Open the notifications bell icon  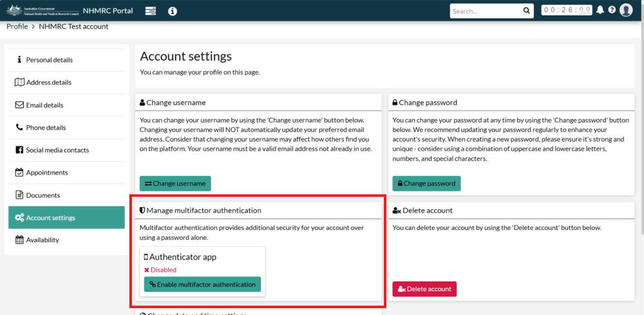pyautogui.click(x=600, y=10)
